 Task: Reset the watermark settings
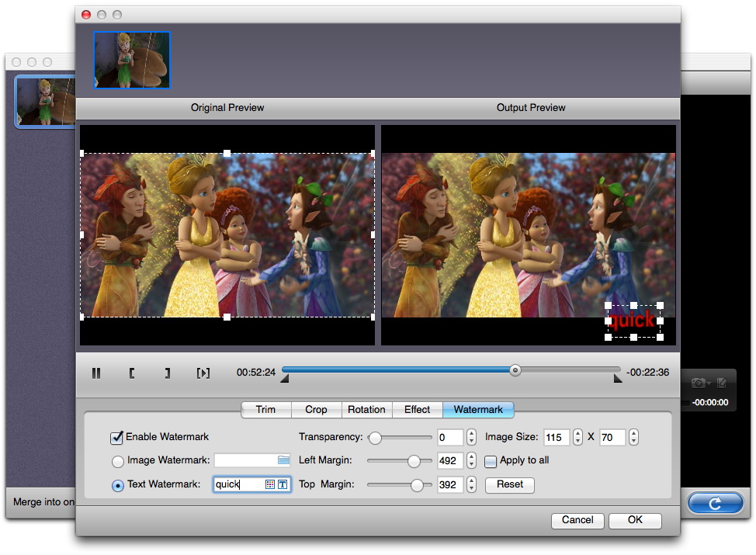coord(510,484)
